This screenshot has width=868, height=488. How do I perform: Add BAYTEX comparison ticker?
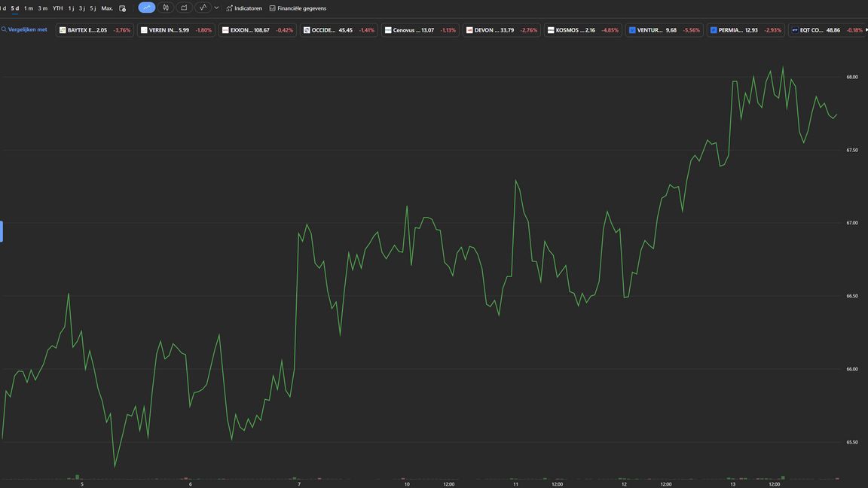pos(95,30)
